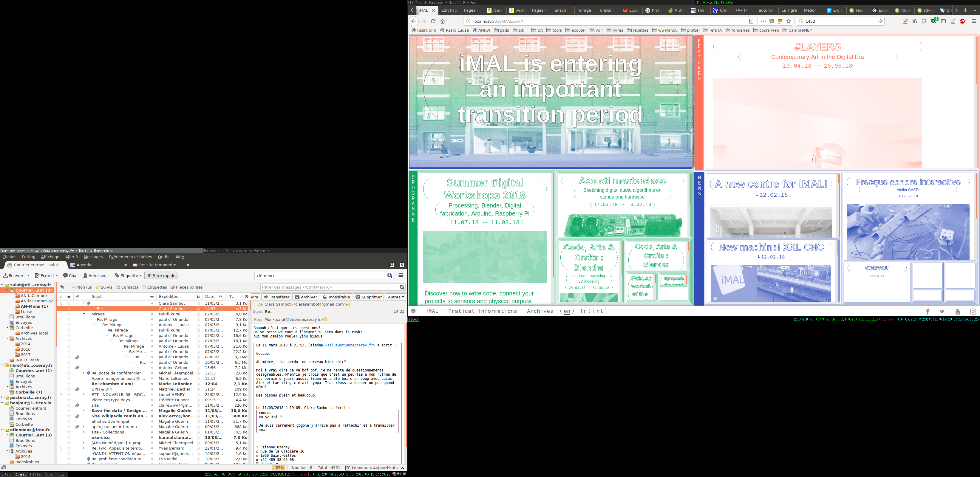Collapse the Mirage message thread

point(84,314)
